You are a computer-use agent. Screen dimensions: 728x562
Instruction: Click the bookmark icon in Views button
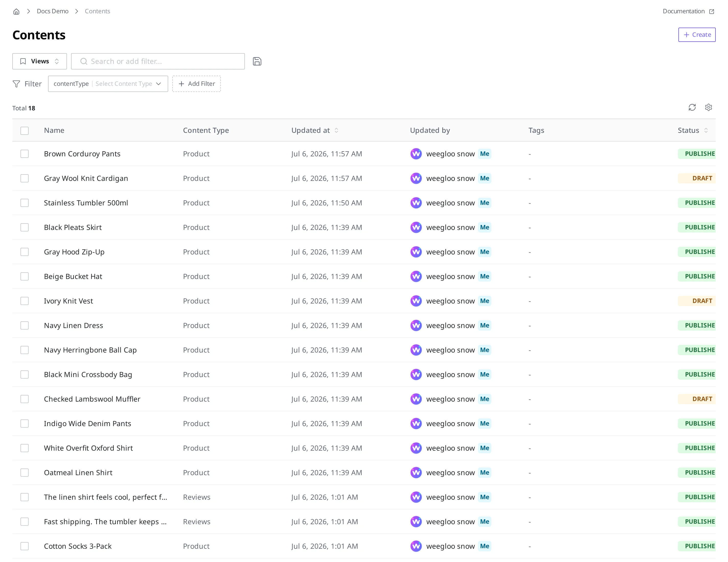point(23,61)
